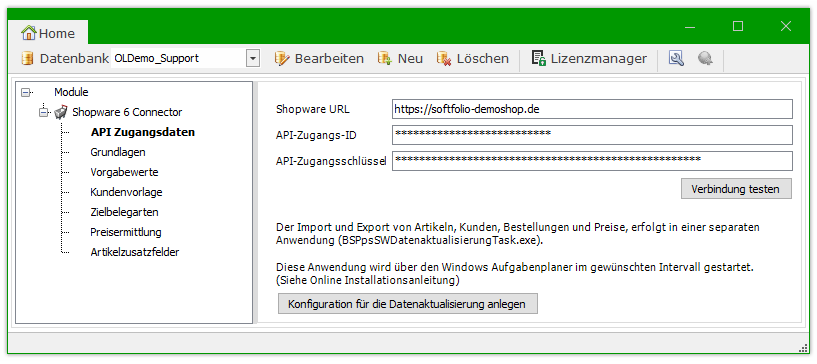Click the Neu database icon
817x364 pixels.
point(385,58)
